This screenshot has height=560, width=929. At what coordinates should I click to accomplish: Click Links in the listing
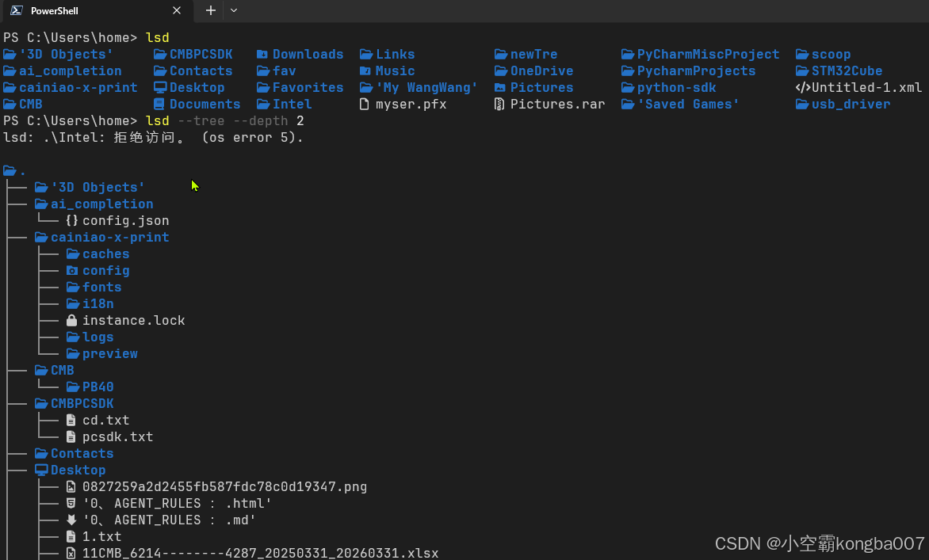[x=396, y=55]
